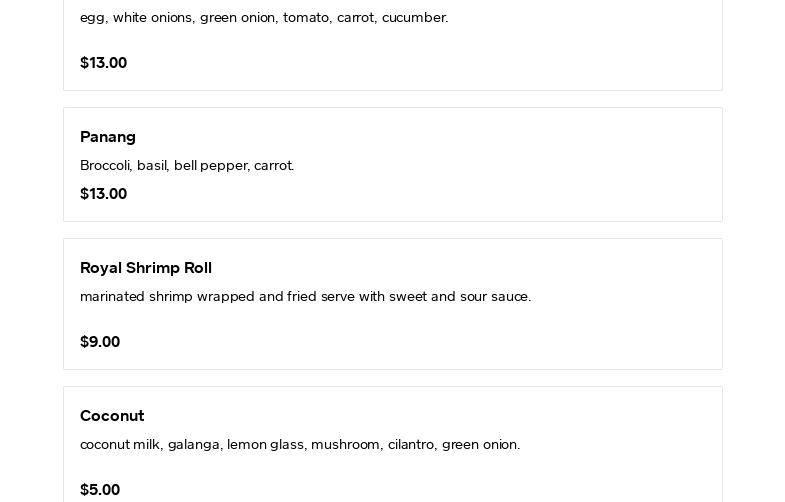
Task: Click the $5.00 Coconut price
Action: (x=100, y=490)
